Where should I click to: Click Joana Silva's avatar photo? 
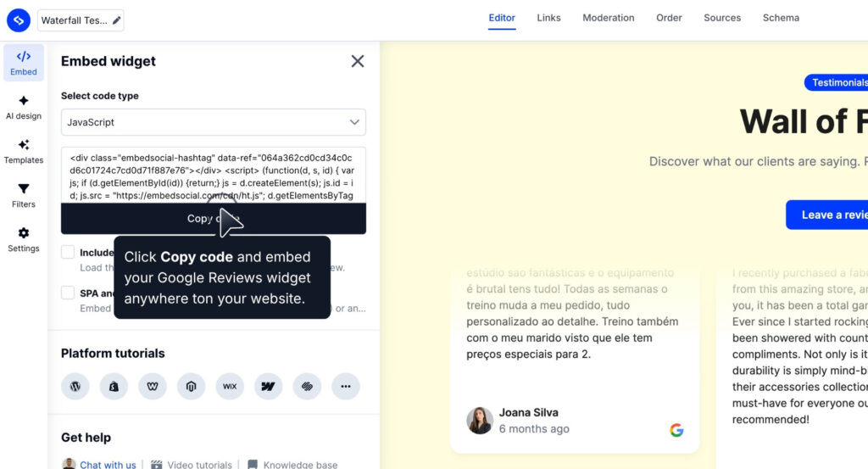pyautogui.click(x=480, y=421)
